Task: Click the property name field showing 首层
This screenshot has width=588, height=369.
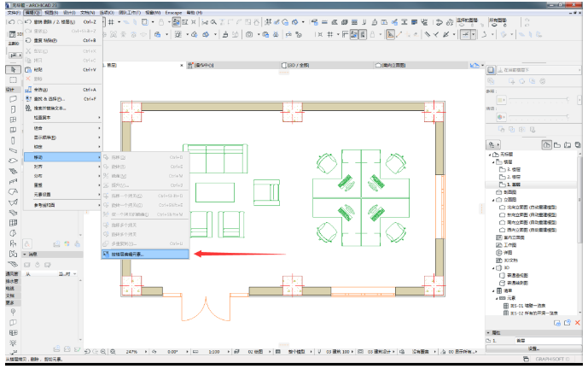Action: (x=549, y=341)
